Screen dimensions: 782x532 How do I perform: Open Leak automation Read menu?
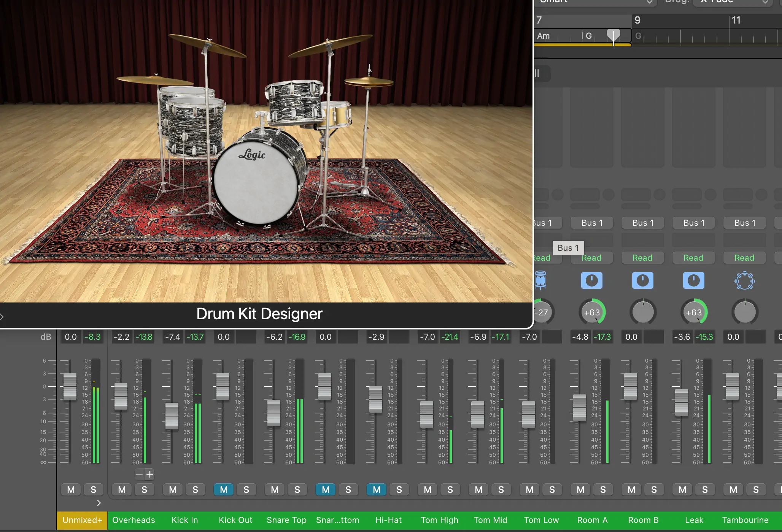pyautogui.click(x=693, y=258)
